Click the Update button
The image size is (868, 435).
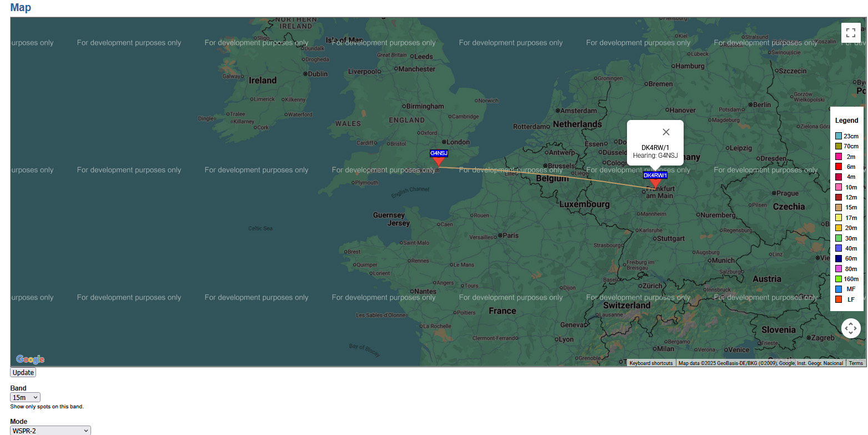(x=23, y=373)
